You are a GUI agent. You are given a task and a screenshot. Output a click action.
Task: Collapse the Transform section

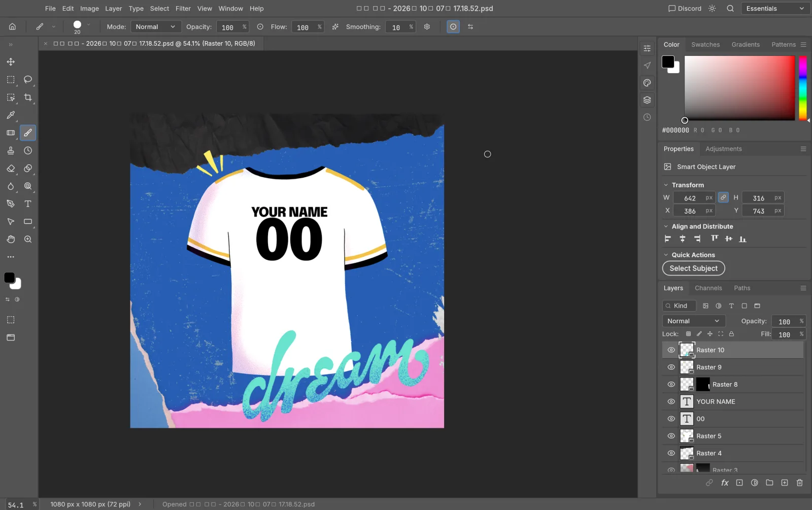666,185
